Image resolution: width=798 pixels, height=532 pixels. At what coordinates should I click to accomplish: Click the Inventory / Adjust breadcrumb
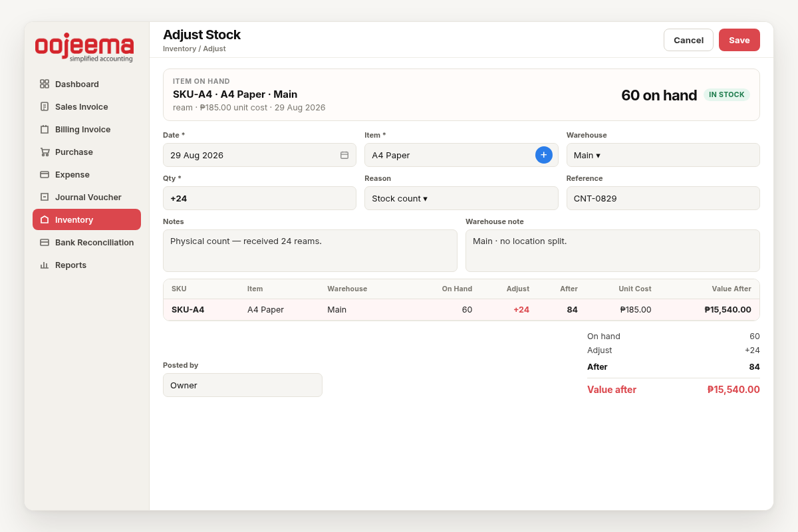coord(194,49)
